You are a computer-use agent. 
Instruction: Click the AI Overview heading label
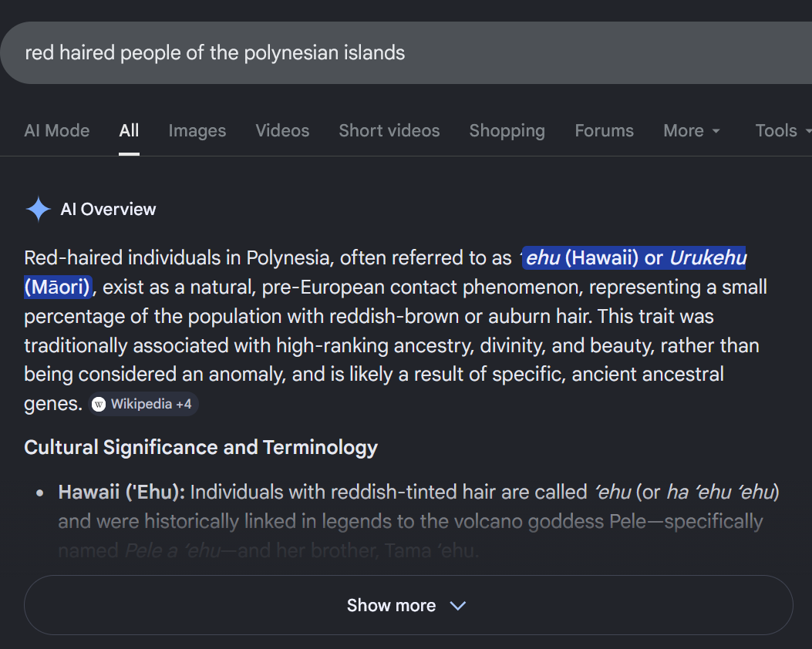[x=108, y=209]
